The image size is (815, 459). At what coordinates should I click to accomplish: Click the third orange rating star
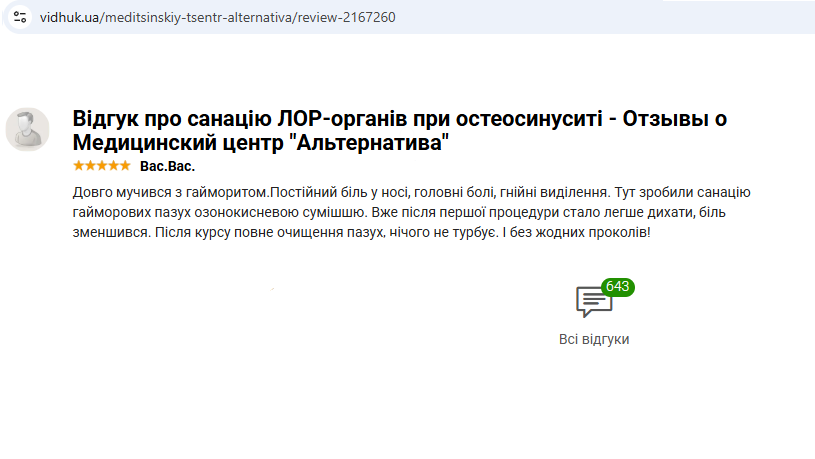102,165
